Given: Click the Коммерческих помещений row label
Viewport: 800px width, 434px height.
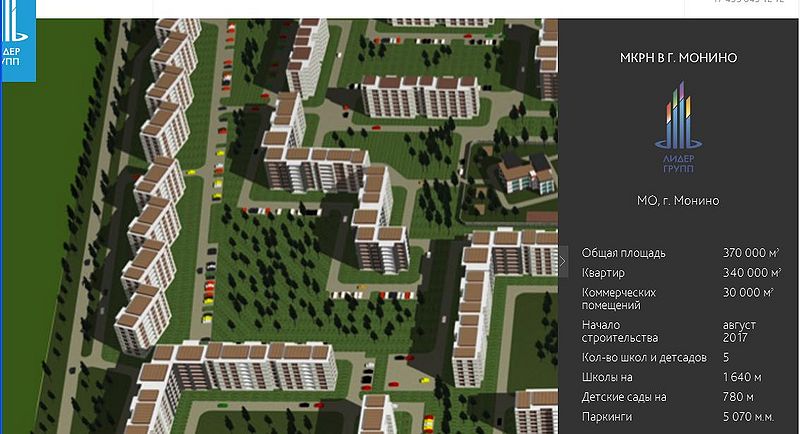Looking at the screenshot, I should 619,298.
